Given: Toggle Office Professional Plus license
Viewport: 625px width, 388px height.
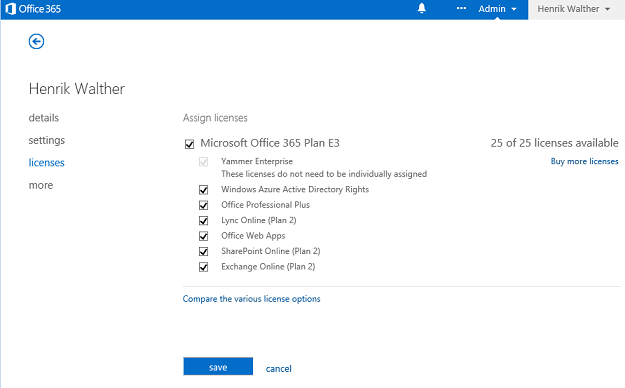Looking at the screenshot, I should click(x=203, y=205).
